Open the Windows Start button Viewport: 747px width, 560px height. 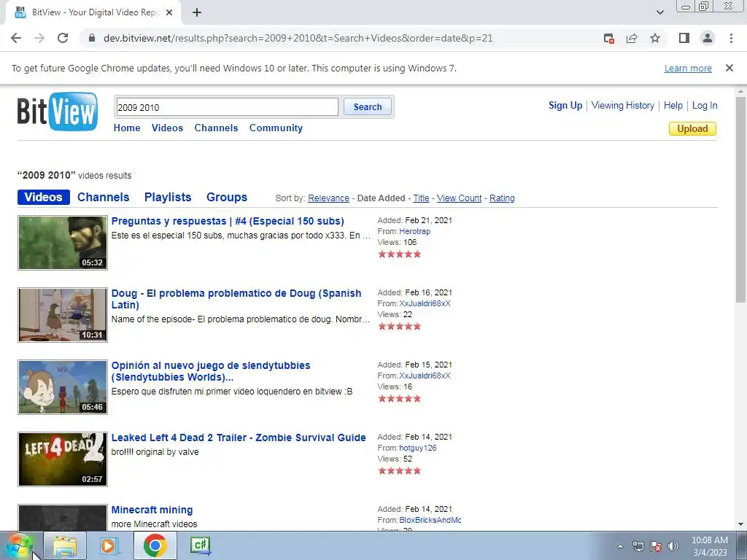19,546
